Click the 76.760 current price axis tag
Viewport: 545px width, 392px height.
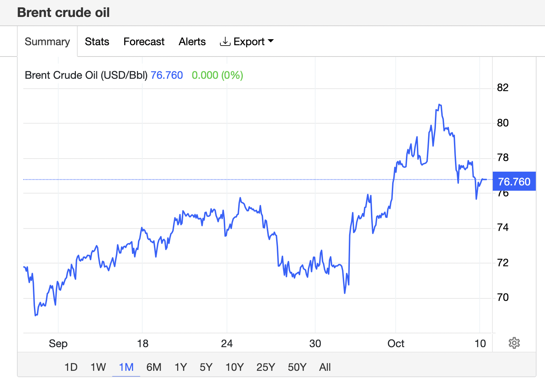point(514,182)
